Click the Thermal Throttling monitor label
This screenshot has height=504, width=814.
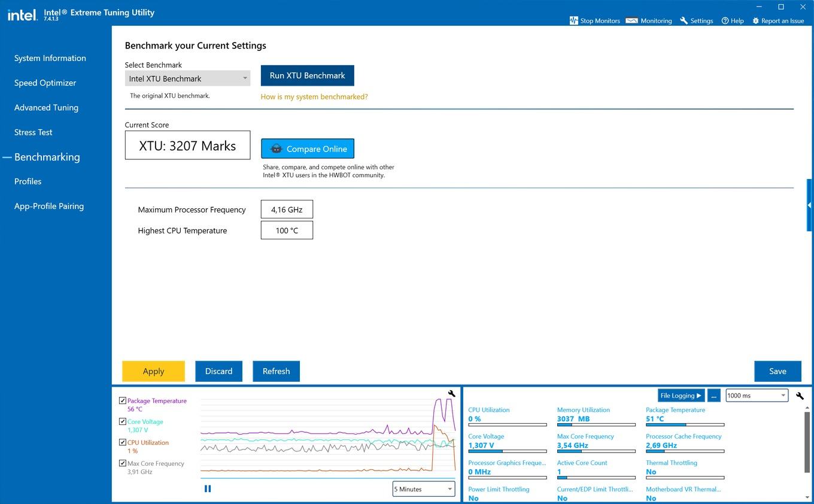tap(672, 463)
